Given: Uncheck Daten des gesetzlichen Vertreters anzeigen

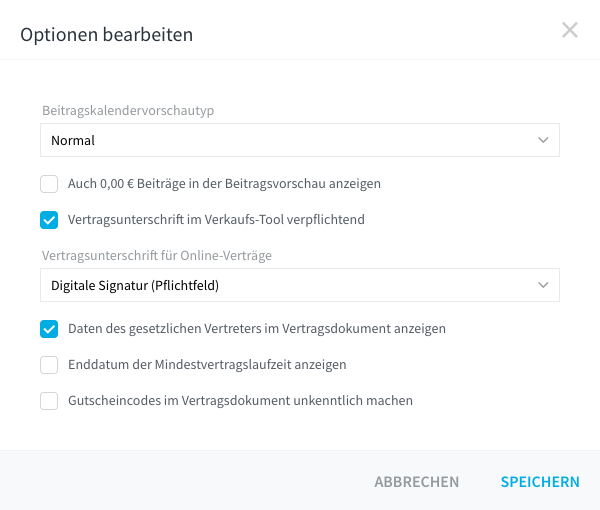Looking at the screenshot, I should pos(49,329).
